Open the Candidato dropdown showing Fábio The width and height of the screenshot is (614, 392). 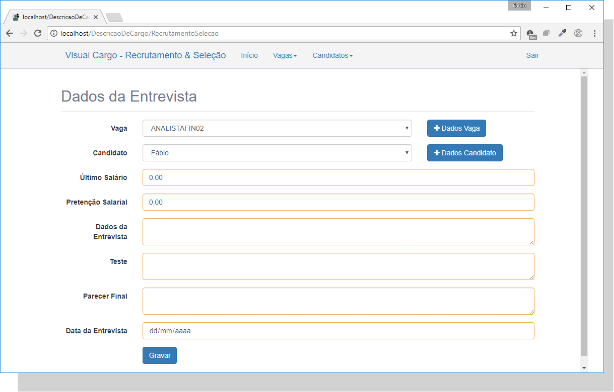point(277,153)
